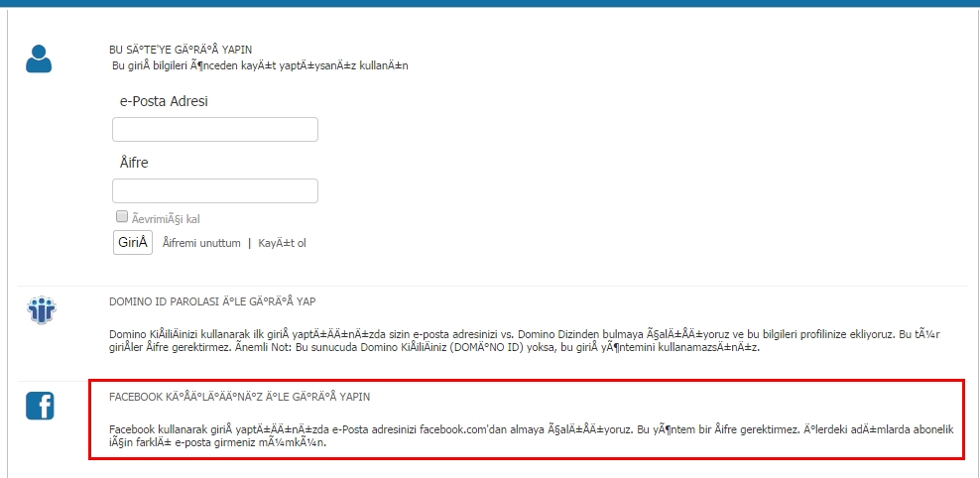Click the Facebook description paragraph
Viewport: 980px width, 478px height.
[x=532, y=436]
